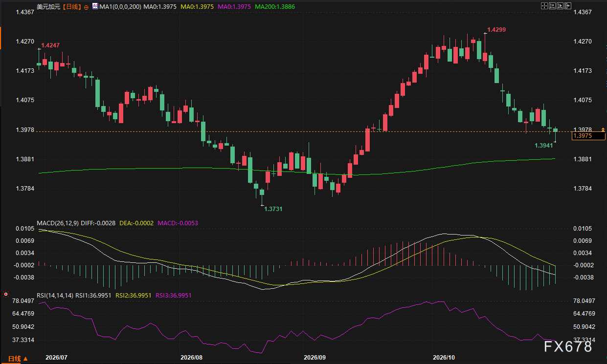Click the MA indicator chart icon
The height and width of the screenshot is (364, 607).
(95, 6)
